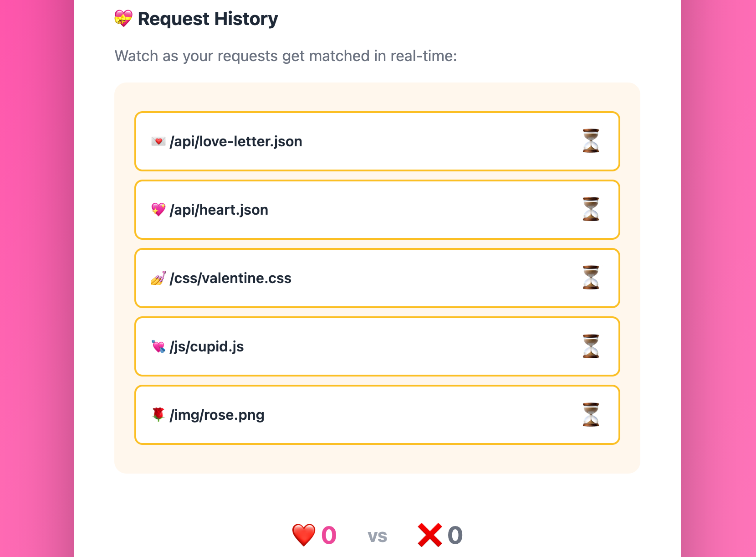Screen dimensions: 756x557
Task: Click the Request History heading
Action: [208, 19]
